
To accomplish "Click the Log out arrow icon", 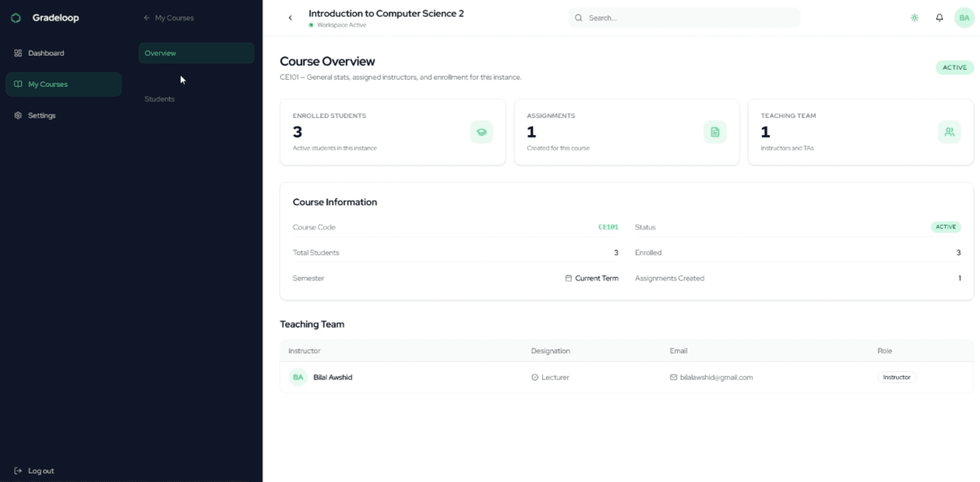I will [x=18, y=471].
